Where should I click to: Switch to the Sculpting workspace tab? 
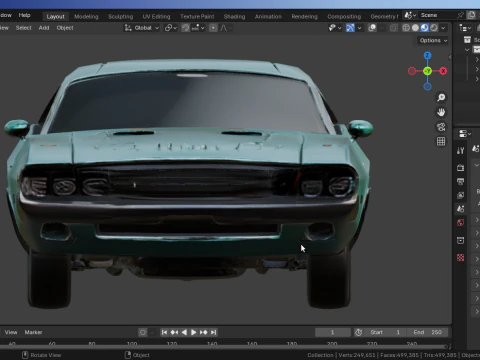click(x=120, y=16)
